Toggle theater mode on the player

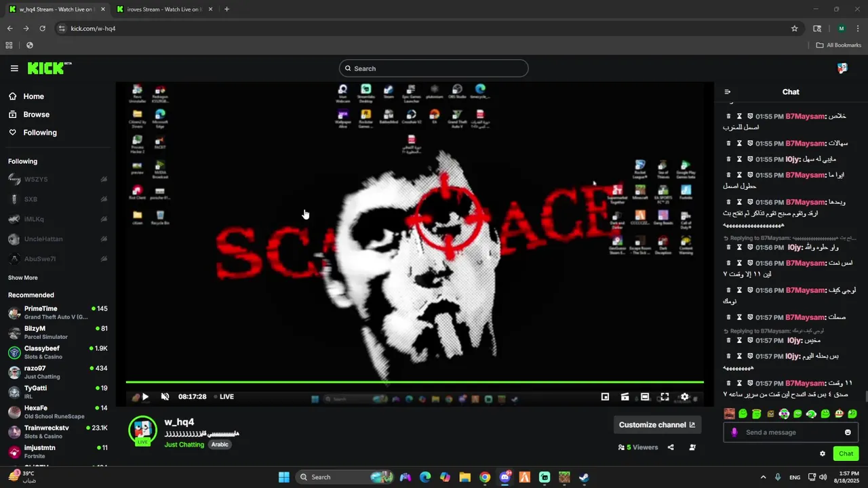[645, 397]
